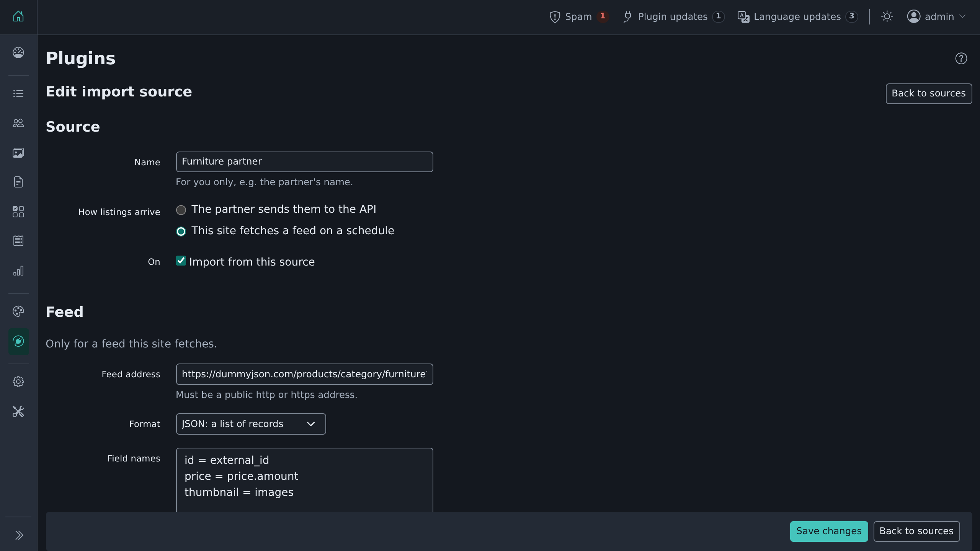This screenshot has width=980, height=551.
Task: Open the Language updates item
Action: click(797, 17)
